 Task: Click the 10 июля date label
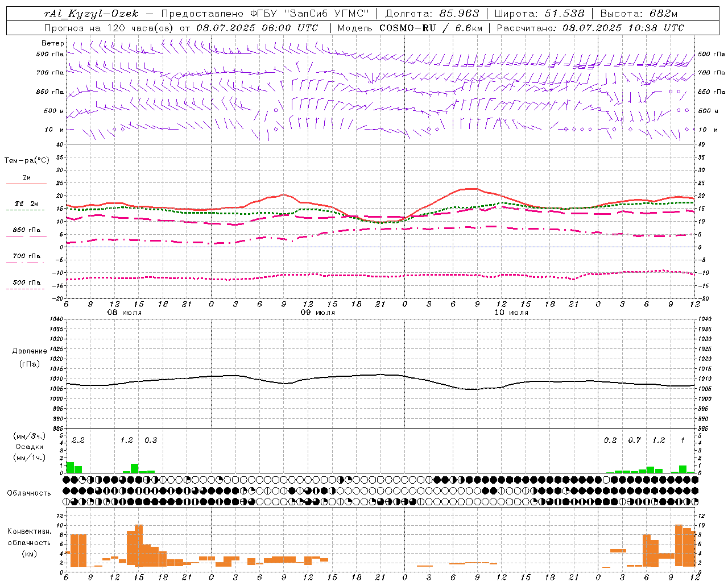pos(511,313)
